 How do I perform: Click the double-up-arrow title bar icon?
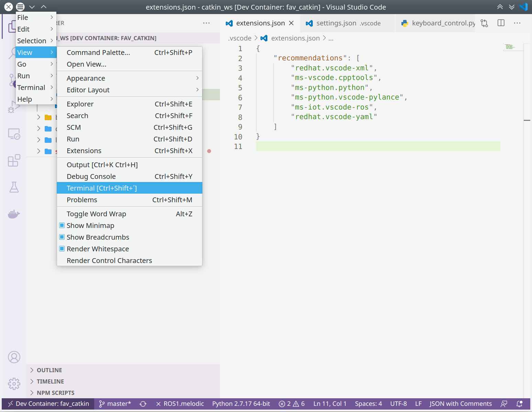click(500, 7)
